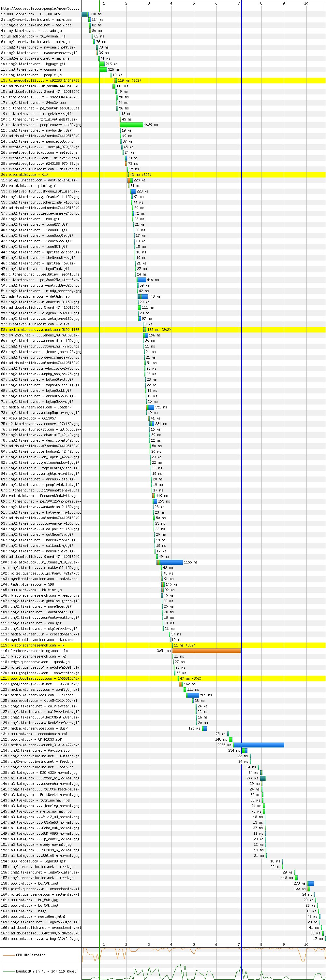Viewport: 326px width, 980px height.
Task: Select the last row 168: www.cmt.com boy-320x240.jpg
Action: pyautogui.click(x=163, y=939)
